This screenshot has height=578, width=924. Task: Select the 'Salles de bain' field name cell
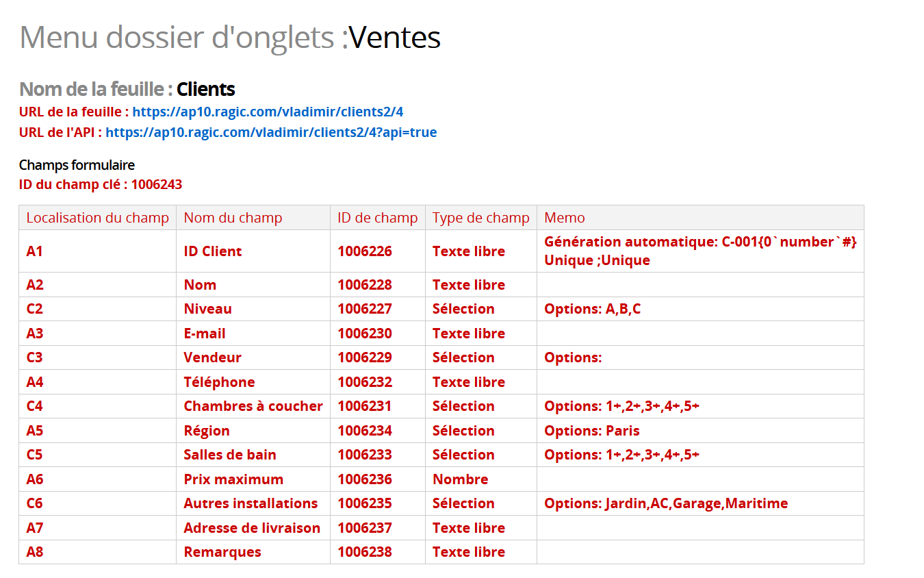coord(253,455)
